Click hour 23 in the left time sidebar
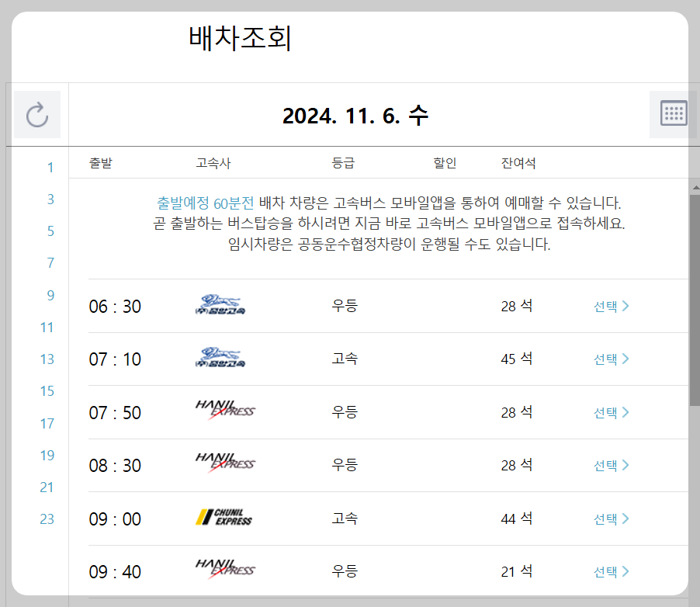The image size is (700, 607). (x=47, y=519)
